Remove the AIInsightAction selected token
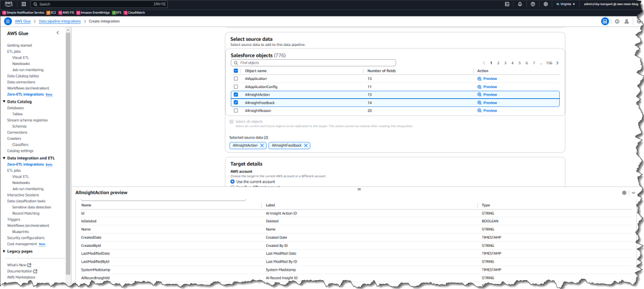 point(262,145)
